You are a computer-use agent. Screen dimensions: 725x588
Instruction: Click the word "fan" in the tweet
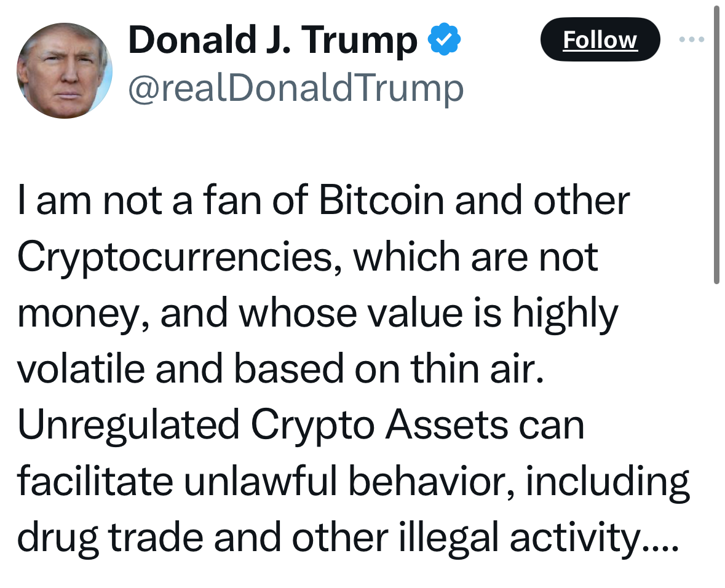[232, 200]
